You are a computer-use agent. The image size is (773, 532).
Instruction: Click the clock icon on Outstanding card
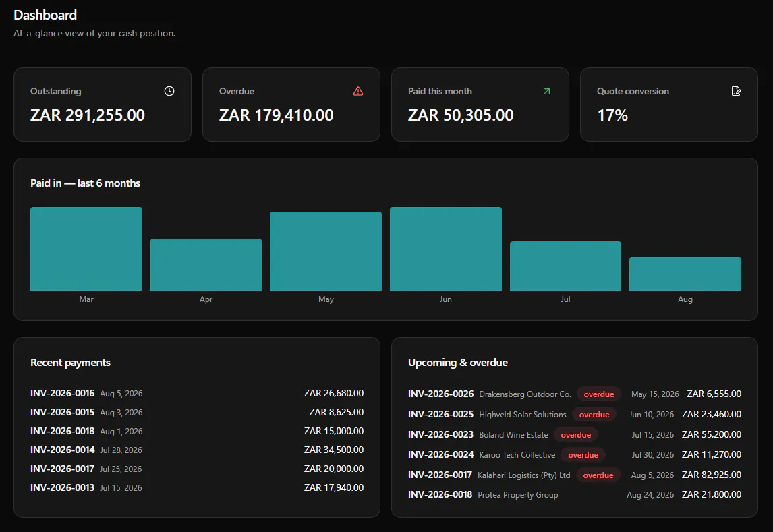click(x=169, y=91)
